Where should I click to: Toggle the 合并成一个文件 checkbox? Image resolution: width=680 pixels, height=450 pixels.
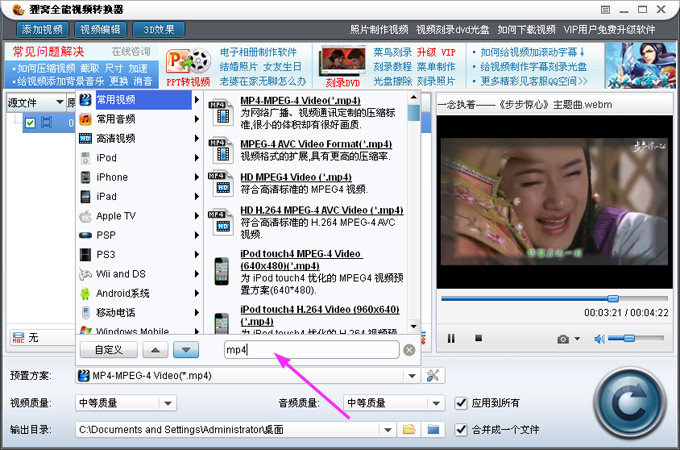pos(461,430)
